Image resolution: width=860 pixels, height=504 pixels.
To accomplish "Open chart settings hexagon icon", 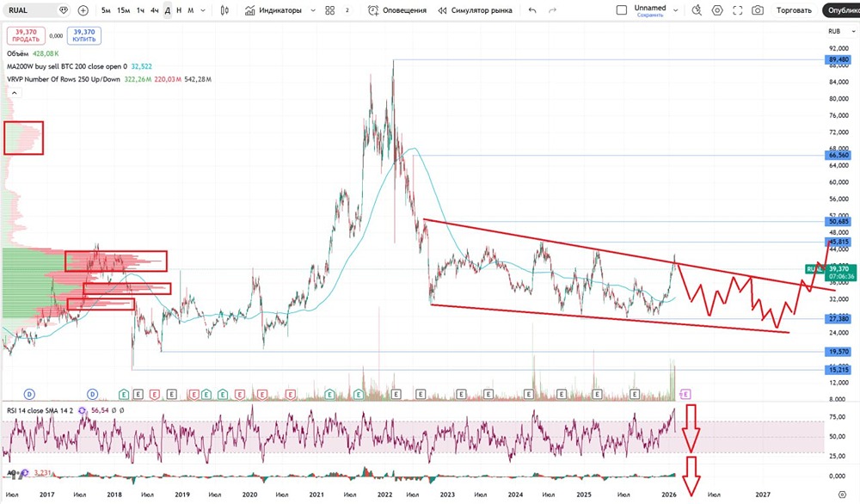I will pyautogui.click(x=717, y=9).
